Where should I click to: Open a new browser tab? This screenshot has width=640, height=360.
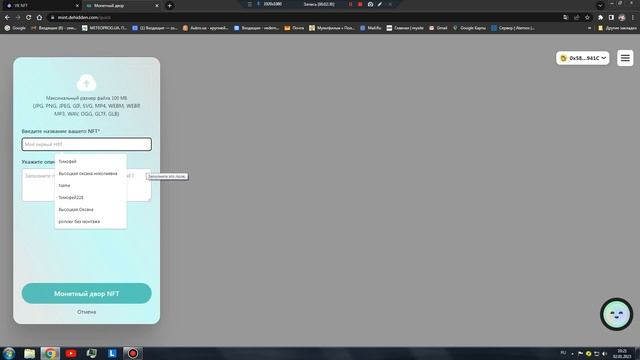click(169, 6)
